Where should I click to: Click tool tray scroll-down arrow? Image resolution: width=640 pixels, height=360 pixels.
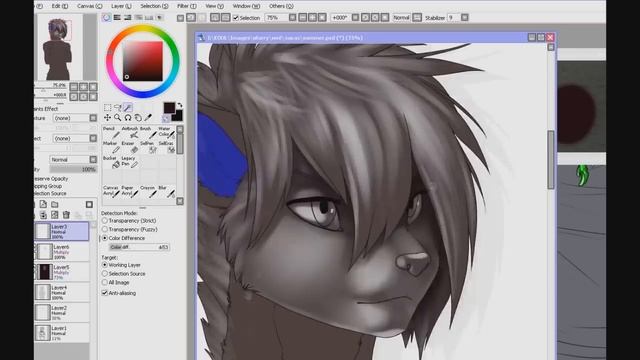[180, 201]
